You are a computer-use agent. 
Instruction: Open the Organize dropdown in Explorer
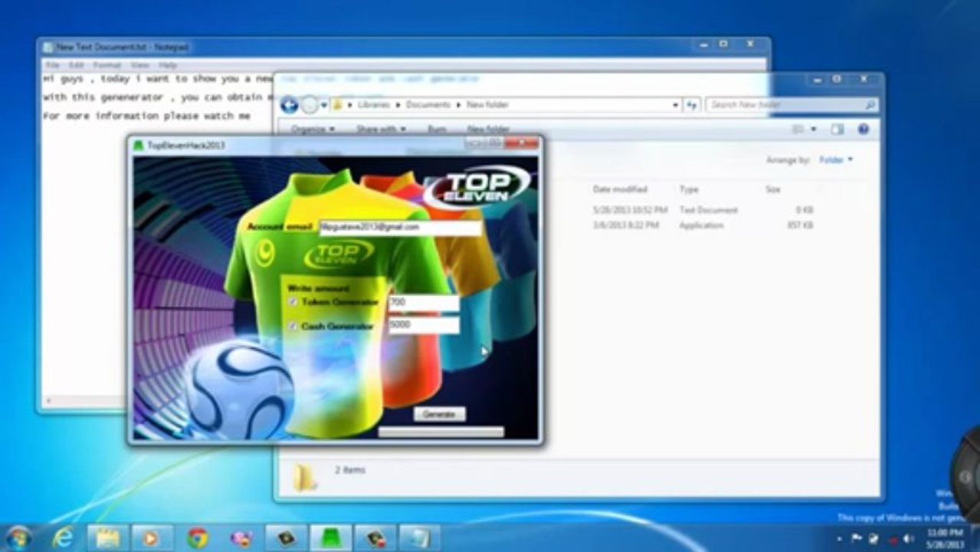(313, 129)
